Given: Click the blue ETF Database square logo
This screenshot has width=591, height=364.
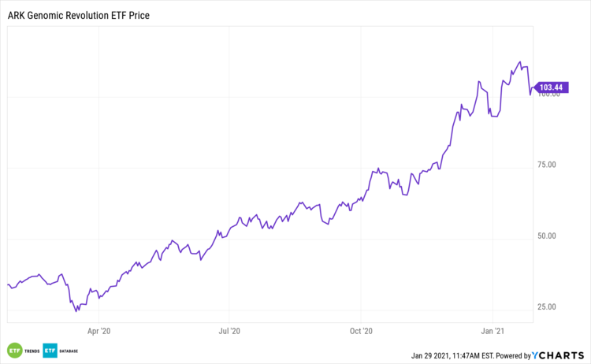Looking at the screenshot, I should (x=50, y=351).
